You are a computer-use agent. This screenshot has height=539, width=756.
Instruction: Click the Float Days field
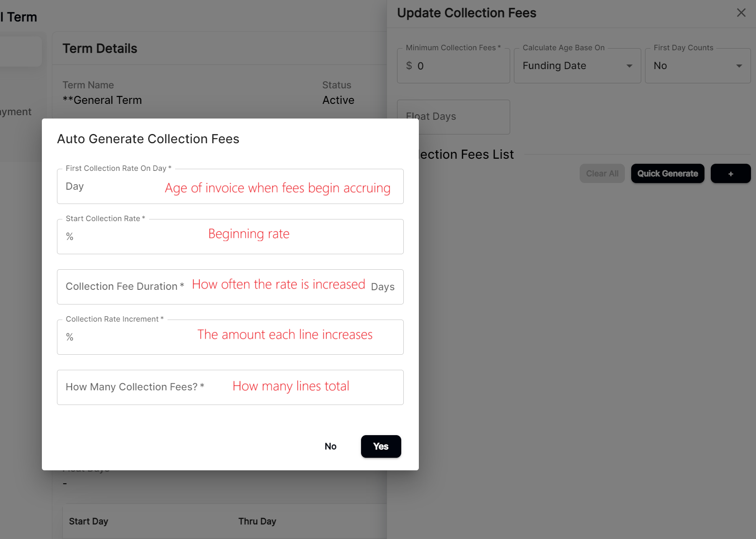(453, 117)
